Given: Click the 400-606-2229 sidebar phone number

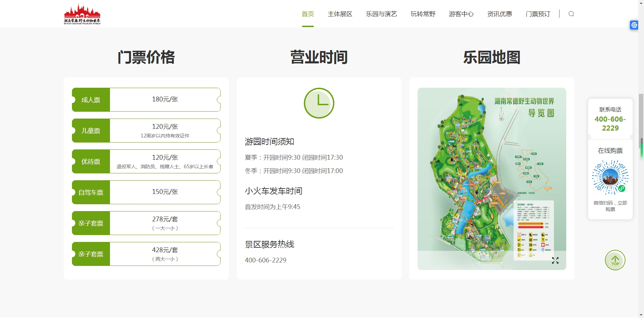Looking at the screenshot, I should (x=610, y=124).
